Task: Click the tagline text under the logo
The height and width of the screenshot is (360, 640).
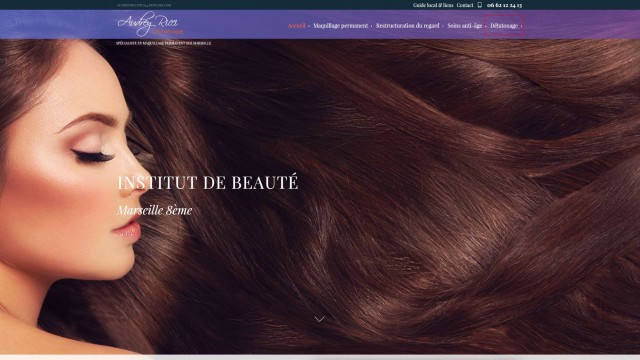Action: pyautogui.click(x=164, y=43)
